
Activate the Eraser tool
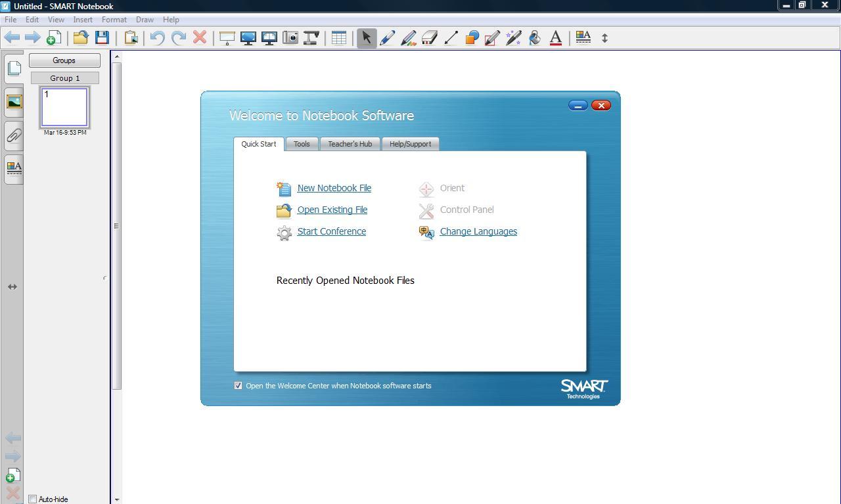tap(430, 37)
